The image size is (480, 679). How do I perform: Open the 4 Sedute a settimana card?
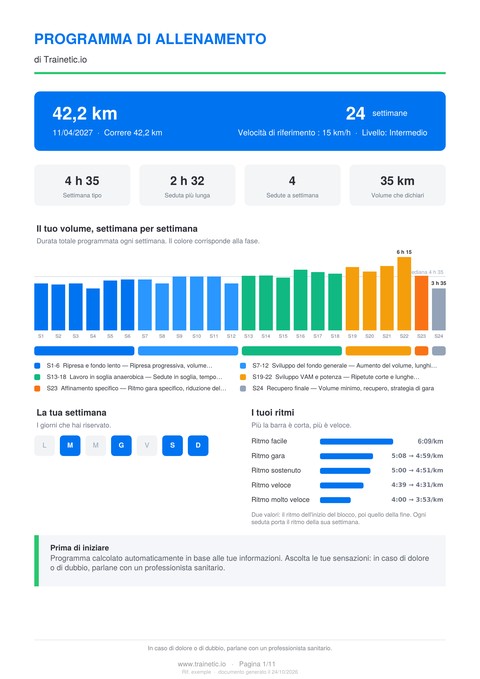[292, 185]
